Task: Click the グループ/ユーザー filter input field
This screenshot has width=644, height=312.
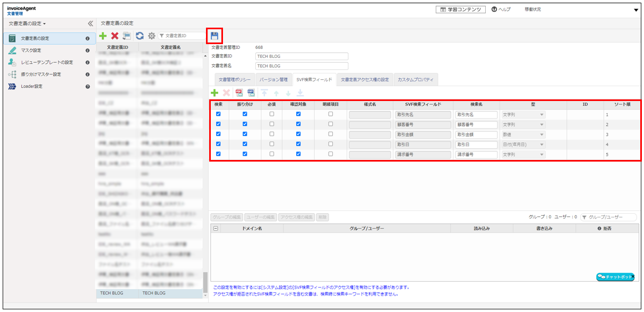Action: (608, 217)
